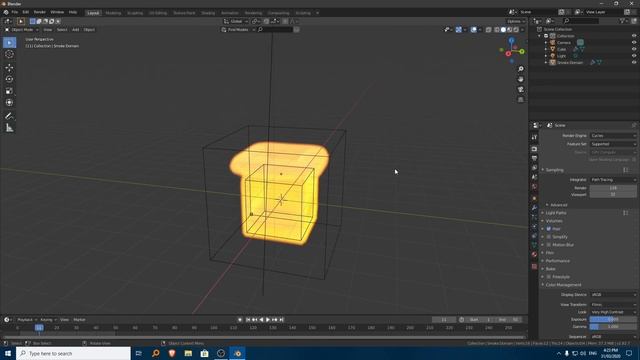Click the viewport zoom magnifier icon
The height and width of the screenshot is (360, 640).
(520, 69)
